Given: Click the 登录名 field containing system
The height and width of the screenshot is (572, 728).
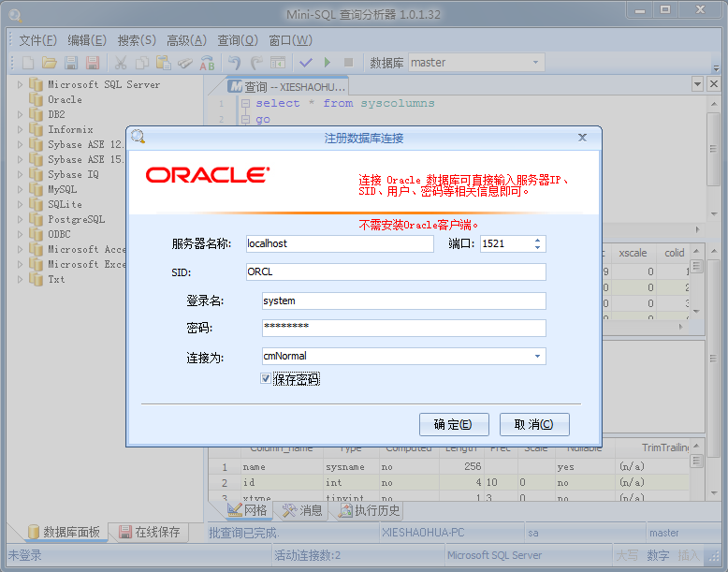Looking at the screenshot, I should 404,301.
